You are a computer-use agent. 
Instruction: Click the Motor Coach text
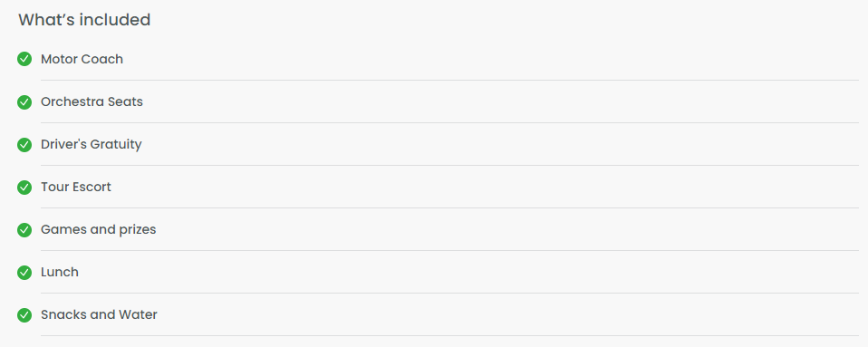(x=82, y=59)
